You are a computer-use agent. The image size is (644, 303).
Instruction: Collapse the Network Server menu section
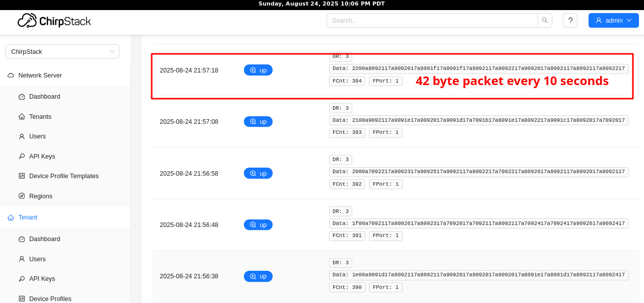[x=40, y=75]
